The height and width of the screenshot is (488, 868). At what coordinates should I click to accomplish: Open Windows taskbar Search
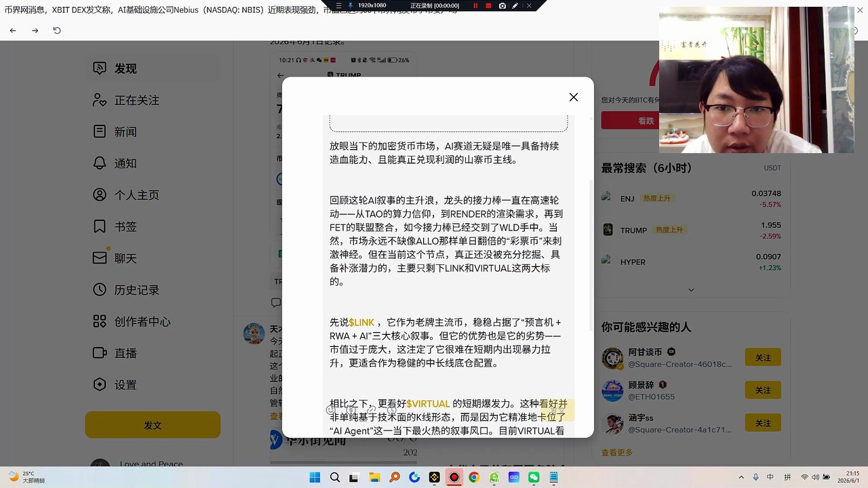click(x=334, y=478)
